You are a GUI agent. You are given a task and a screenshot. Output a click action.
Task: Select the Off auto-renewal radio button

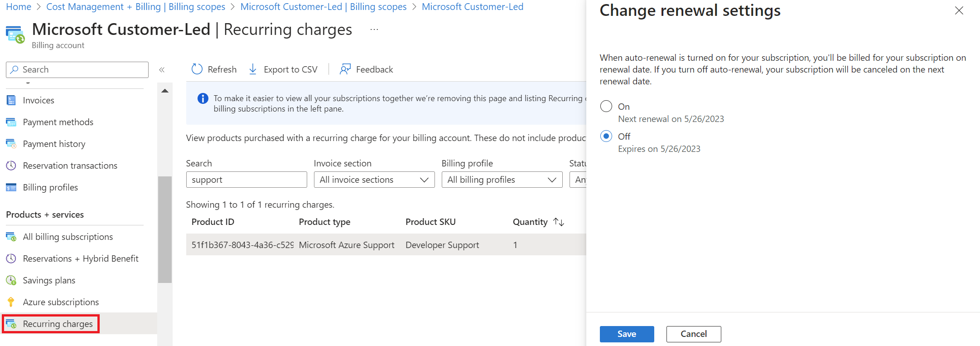tap(606, 136)
